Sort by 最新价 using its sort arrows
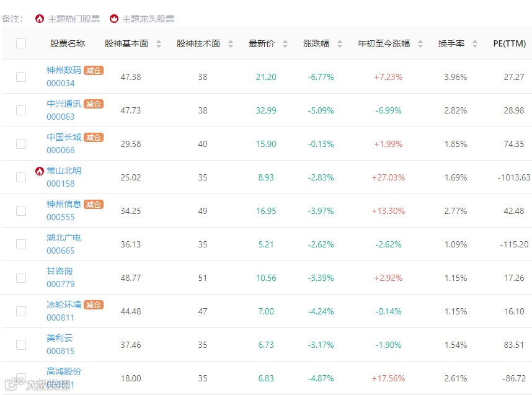The image size is (532, 395). (285, 43)
